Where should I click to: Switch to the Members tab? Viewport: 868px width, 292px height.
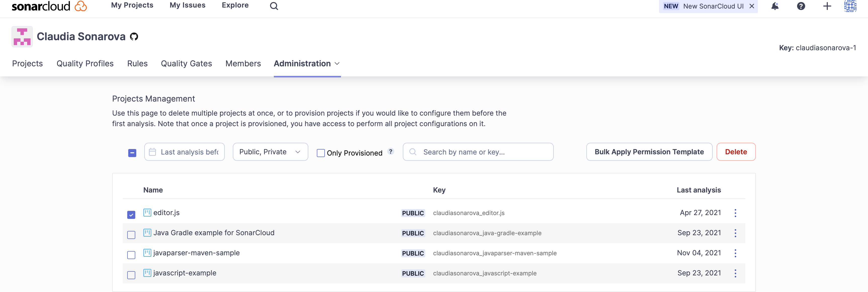click(x=243, y=64)
